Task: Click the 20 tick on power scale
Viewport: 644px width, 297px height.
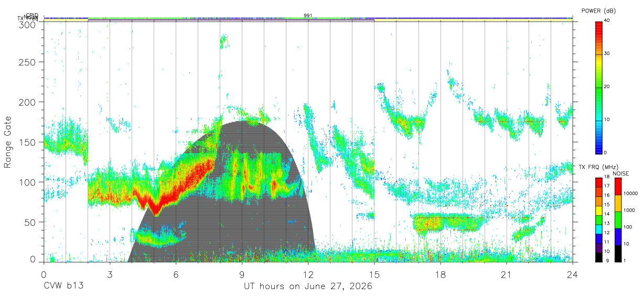Action: (607, 87)
